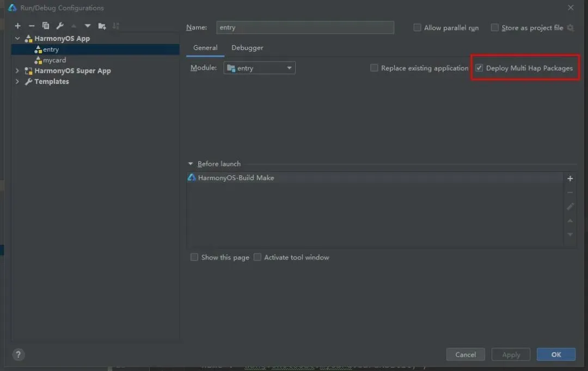Add a before launch task with plus

click(x=570, y=178)
